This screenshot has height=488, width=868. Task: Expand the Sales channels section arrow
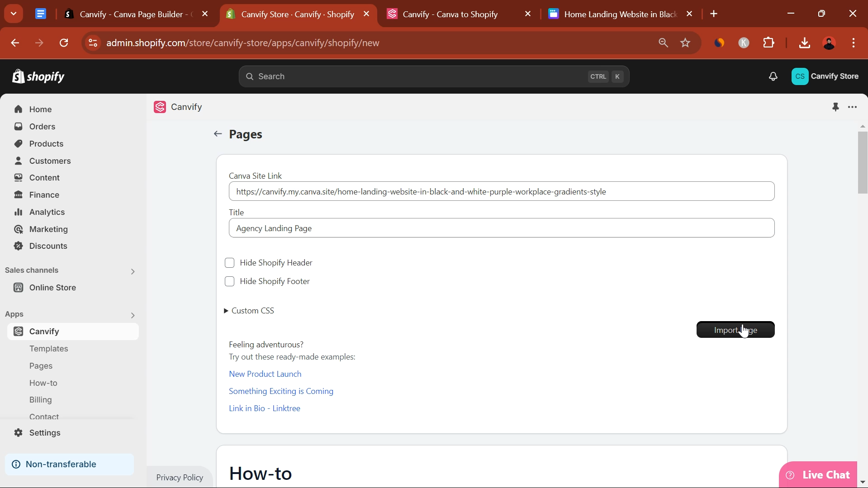pyautogui.click(x=133, y=271)
